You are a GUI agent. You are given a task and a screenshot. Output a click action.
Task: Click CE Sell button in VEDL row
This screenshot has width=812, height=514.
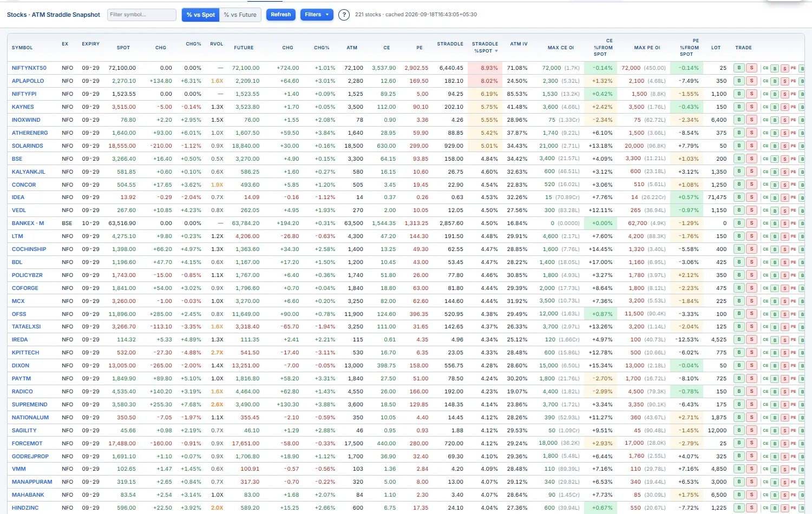tap(784, 210)
